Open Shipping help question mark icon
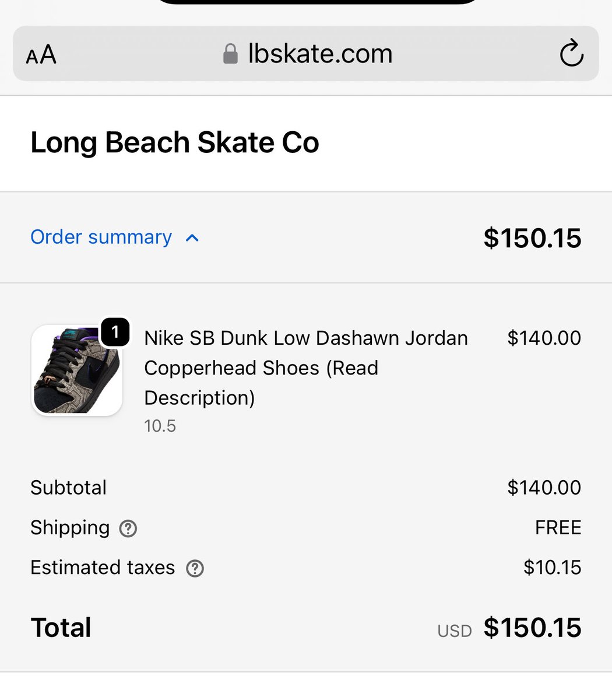612x700 pixels. point(128,528)
